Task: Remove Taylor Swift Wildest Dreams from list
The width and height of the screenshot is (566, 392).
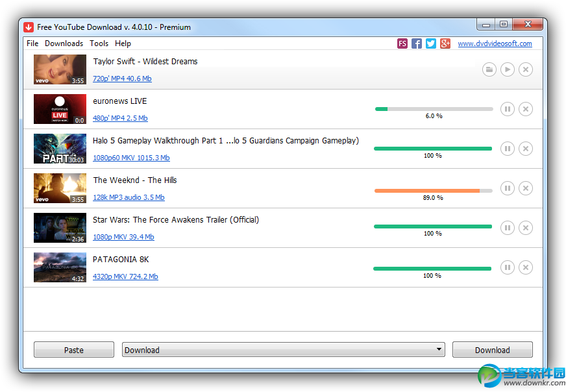Action: 526,69
